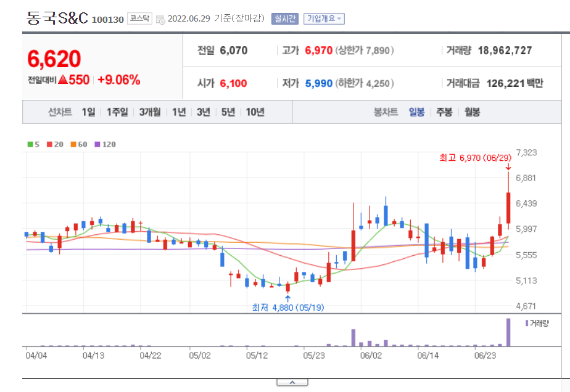The height and width of the screenshot is (392, 570).
Task: Click the 상한가 7,890 text
Action: (365, 51)
